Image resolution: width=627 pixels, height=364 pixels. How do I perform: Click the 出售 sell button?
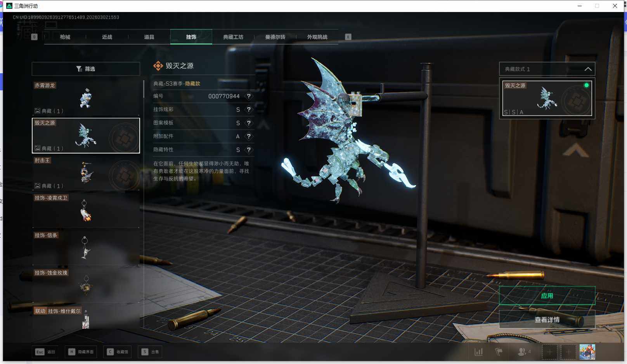pyautogui.click(x=150, y=352)
